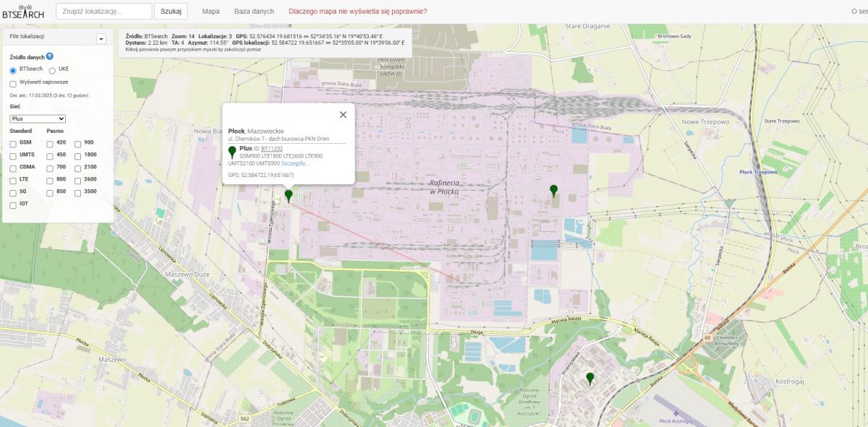Open 'Dlaczego mapa nie wyświetla się poprawnie?' link
This screenshot has height=427, width=868.
357,12
